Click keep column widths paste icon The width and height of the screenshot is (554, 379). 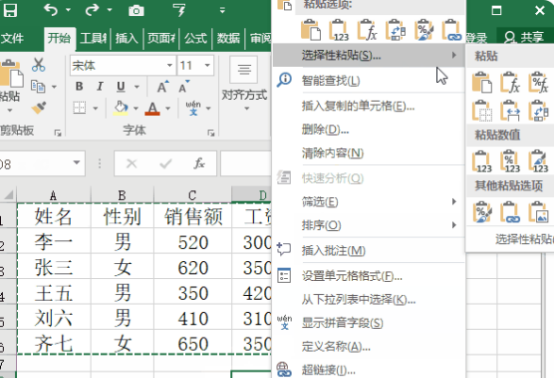(x=511, y=111)
